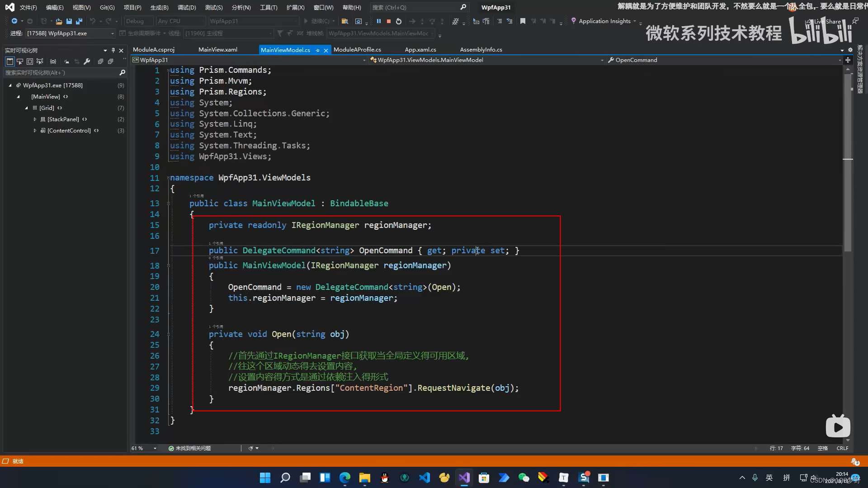Screen dimensions: 868x488
Task: Toggle display layout adorners in running app
Action: coord(30,62)
